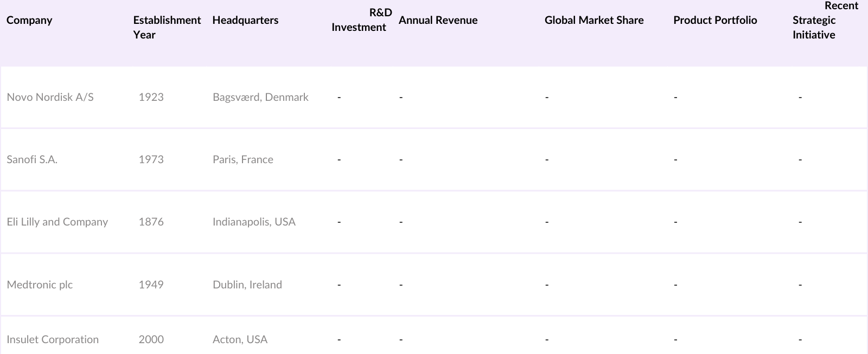Select the Medtronic plc cell
This screenshot has width=868, height=354.
[40, 285]
